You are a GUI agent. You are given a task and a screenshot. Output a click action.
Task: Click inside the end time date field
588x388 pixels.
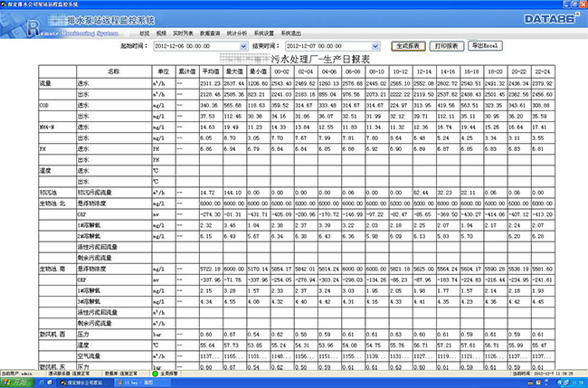pos(326,43)
